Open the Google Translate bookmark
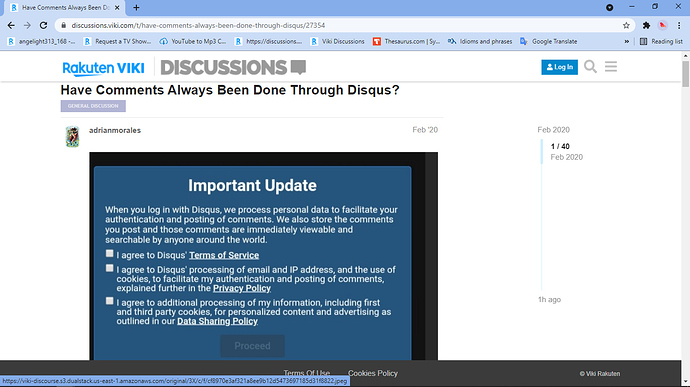This screenshot has width=690, height=387. (549, 41)
